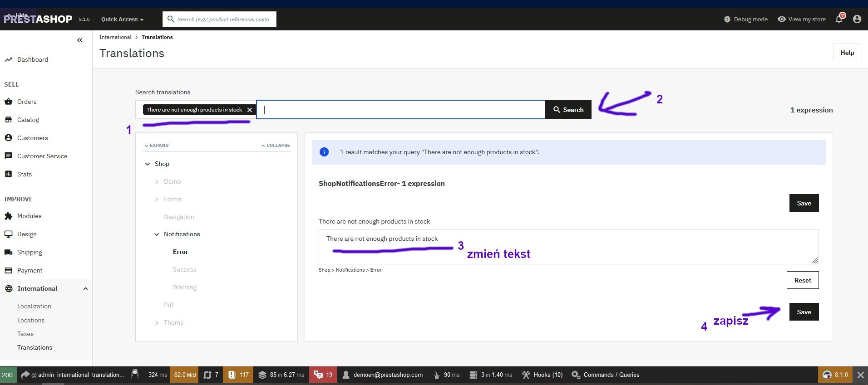Image resolution: width=868 pixels, height=385 pixels.
Task: Open the Orders menu item
Action: [x=27, y=102]
